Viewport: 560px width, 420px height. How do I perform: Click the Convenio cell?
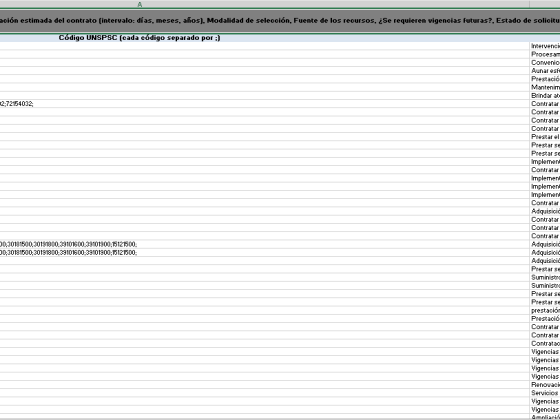545,62
